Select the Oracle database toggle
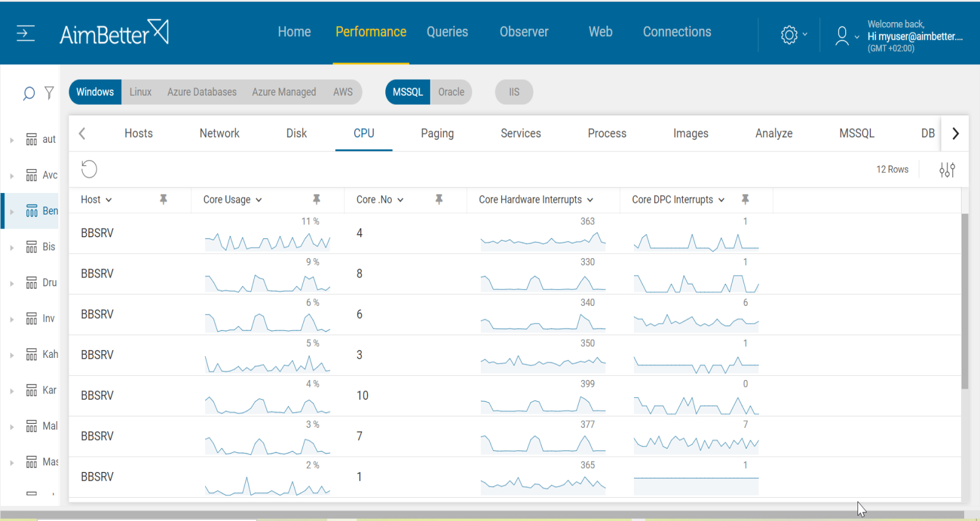 click(451, 92)
